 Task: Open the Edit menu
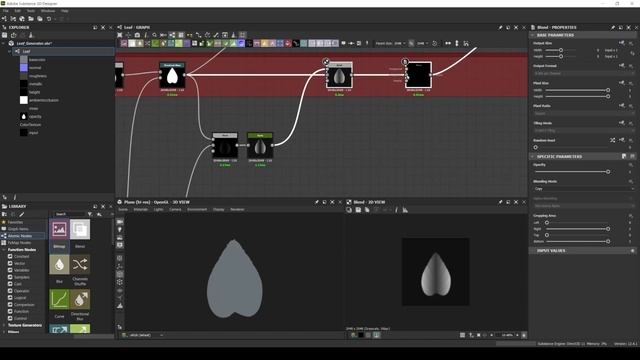(x=18, y=11)
